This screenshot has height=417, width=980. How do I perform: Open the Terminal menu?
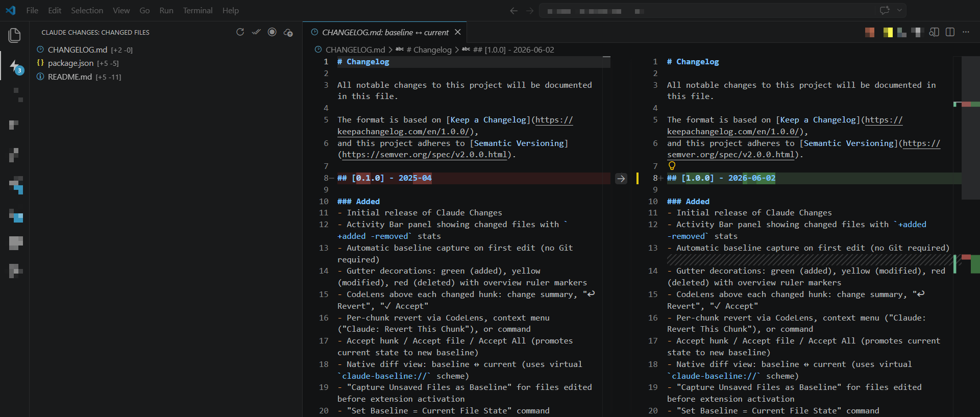coord(198,11)
